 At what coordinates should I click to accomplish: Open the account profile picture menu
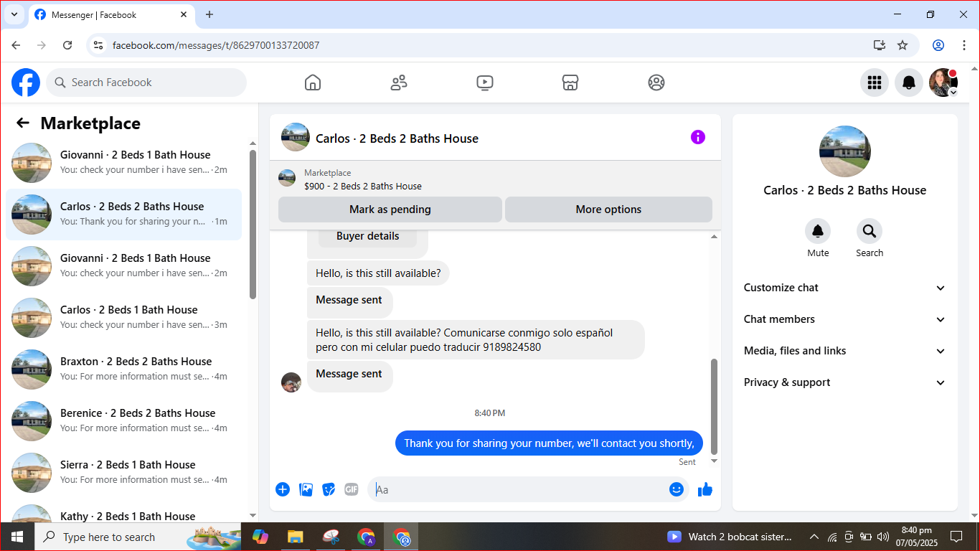click(943, 83)
